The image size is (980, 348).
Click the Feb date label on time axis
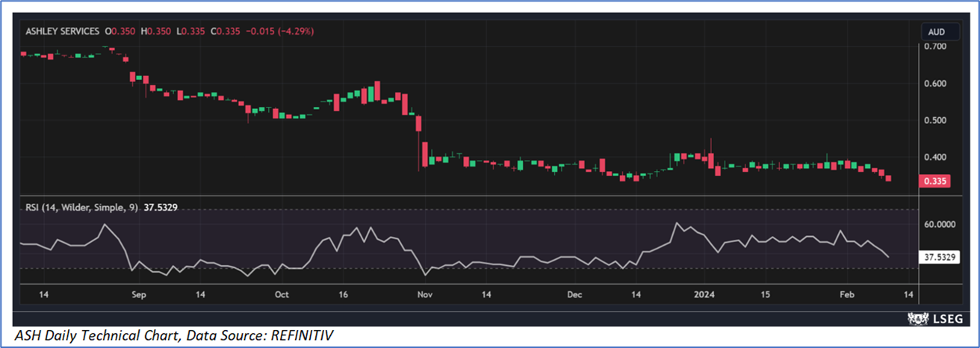pyautogui.click(x=846, y=295)
